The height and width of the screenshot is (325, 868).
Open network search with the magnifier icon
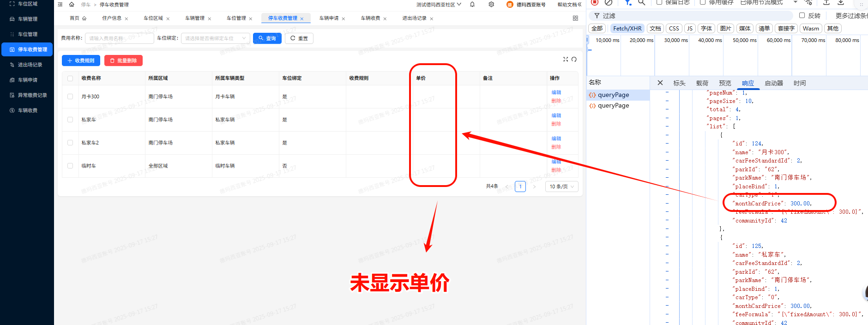coord(642,2)
